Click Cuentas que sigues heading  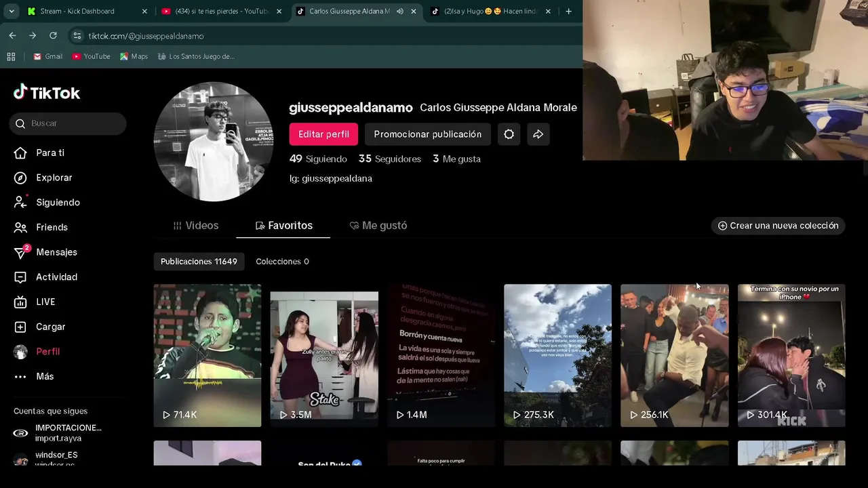[50, 411]
